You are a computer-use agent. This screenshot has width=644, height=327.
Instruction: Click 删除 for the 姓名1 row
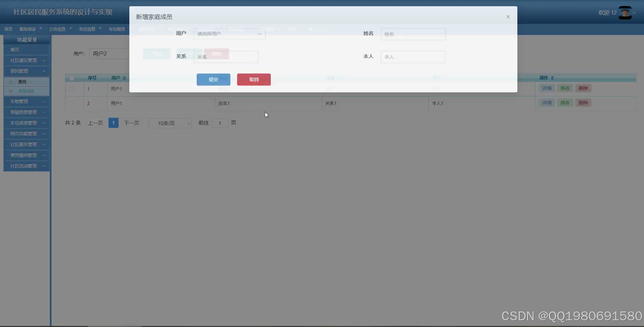(x=583, y=103)
